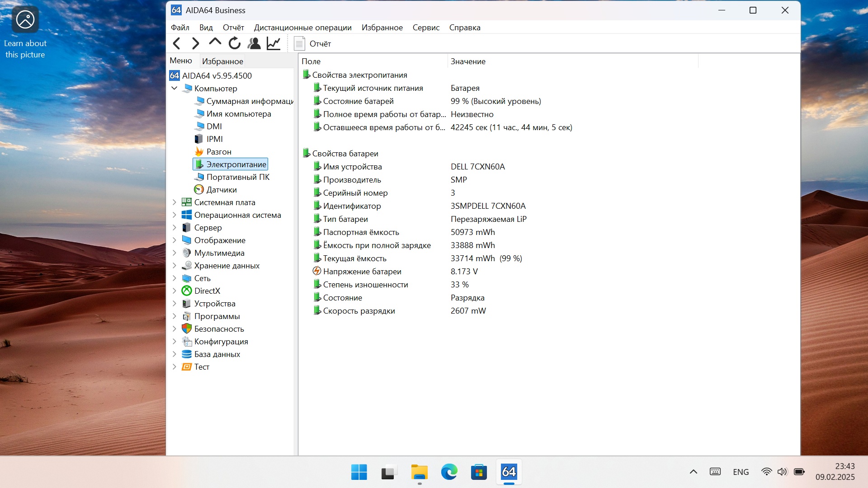Screen dimensions: 868x488
Task: Open the Дистанционные операции menu
Action: [302, 28]
